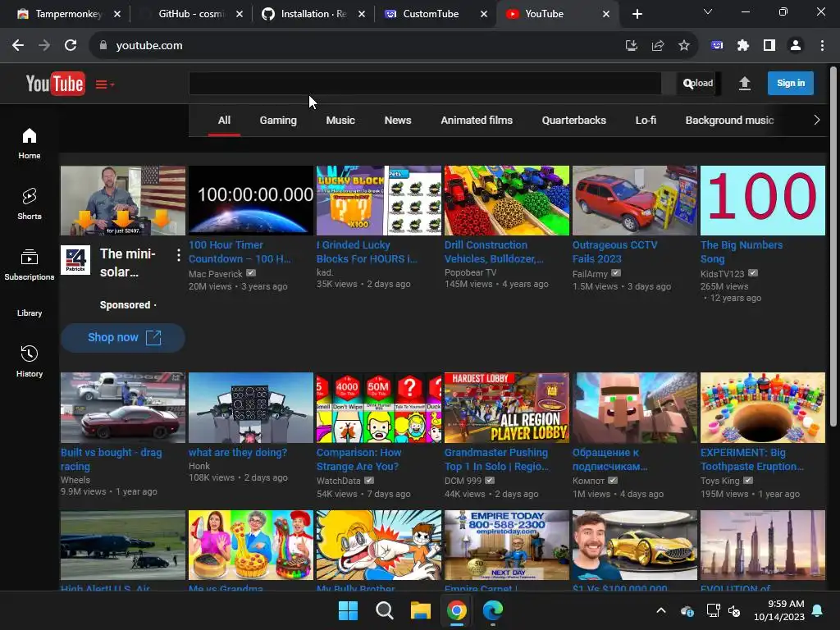Open KidsTV123 channel

point(722,274)
